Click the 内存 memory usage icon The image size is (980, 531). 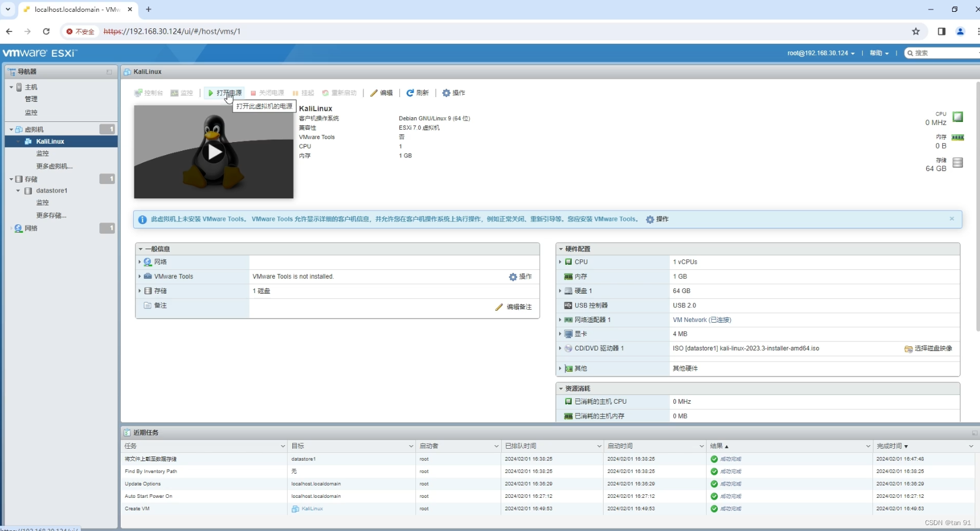pos(958,137)
